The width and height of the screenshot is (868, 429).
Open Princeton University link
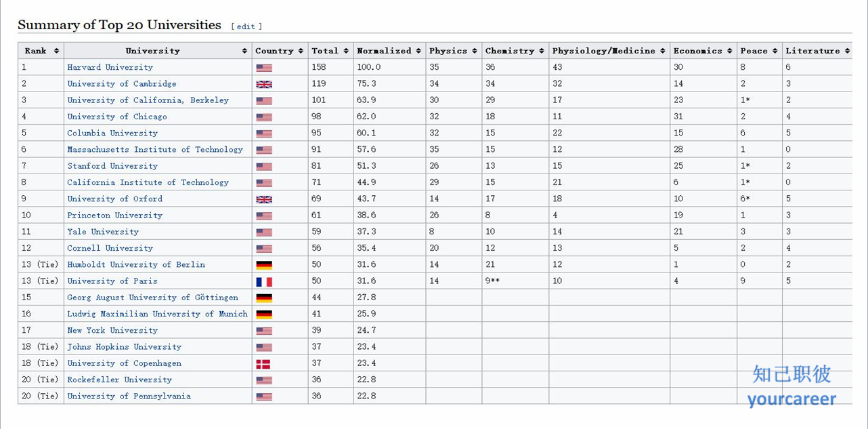tap(114, 215)
